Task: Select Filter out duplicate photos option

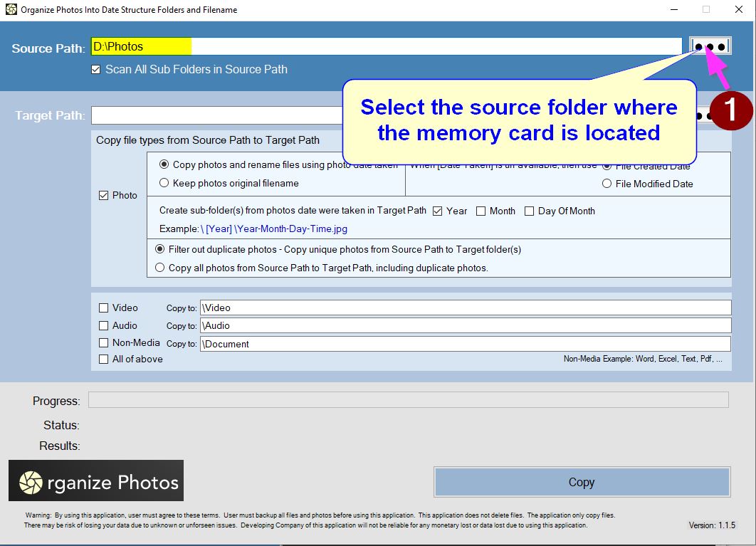Action: [x=160, y=250]
